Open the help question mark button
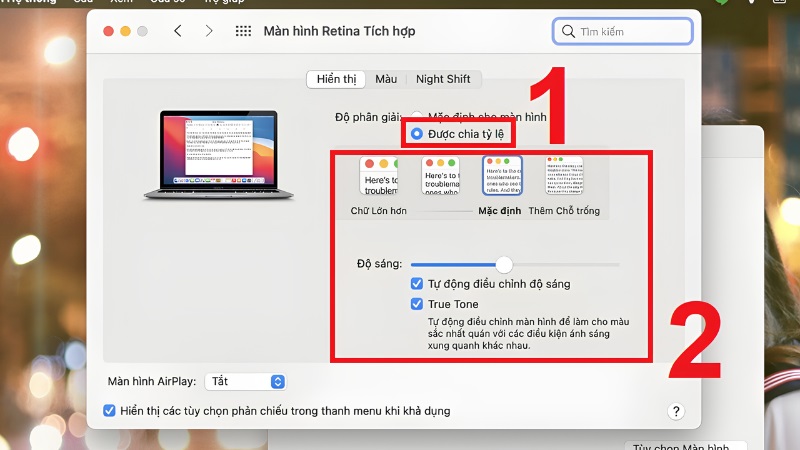 click(x=676, y=411)
